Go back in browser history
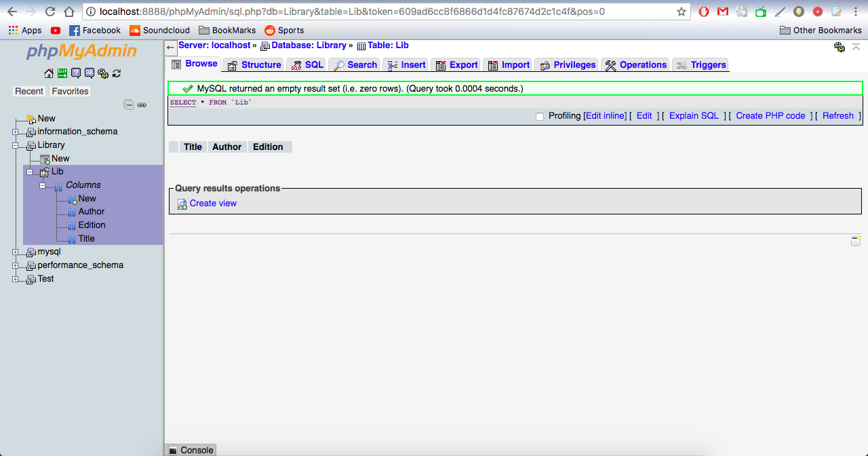Viewport: 868px width, 456px height. click(x=12, y=12)
